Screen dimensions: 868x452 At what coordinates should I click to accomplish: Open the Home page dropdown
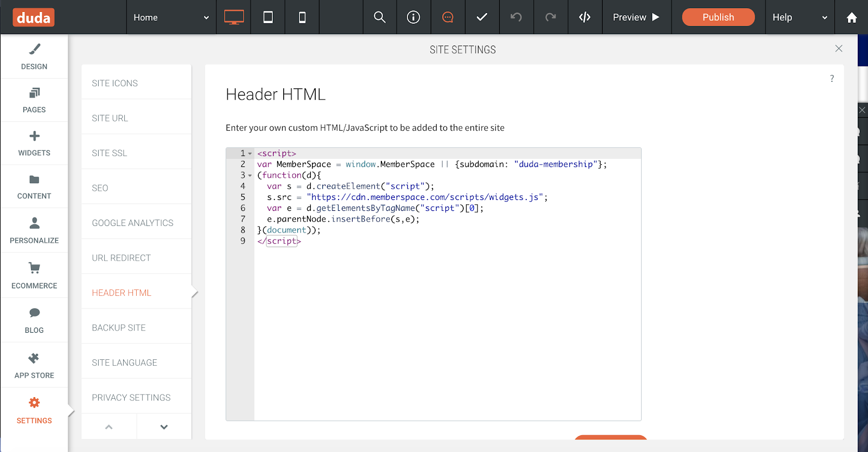point(171,17)
